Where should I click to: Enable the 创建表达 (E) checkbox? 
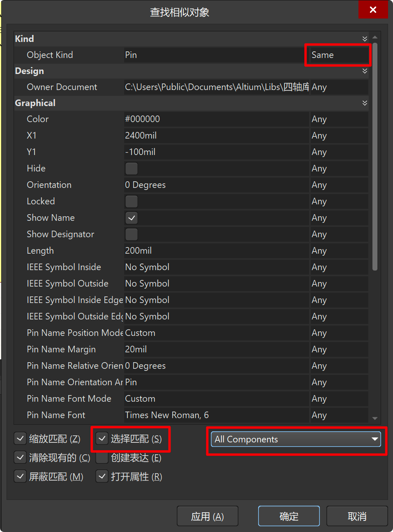click(102, 458)
